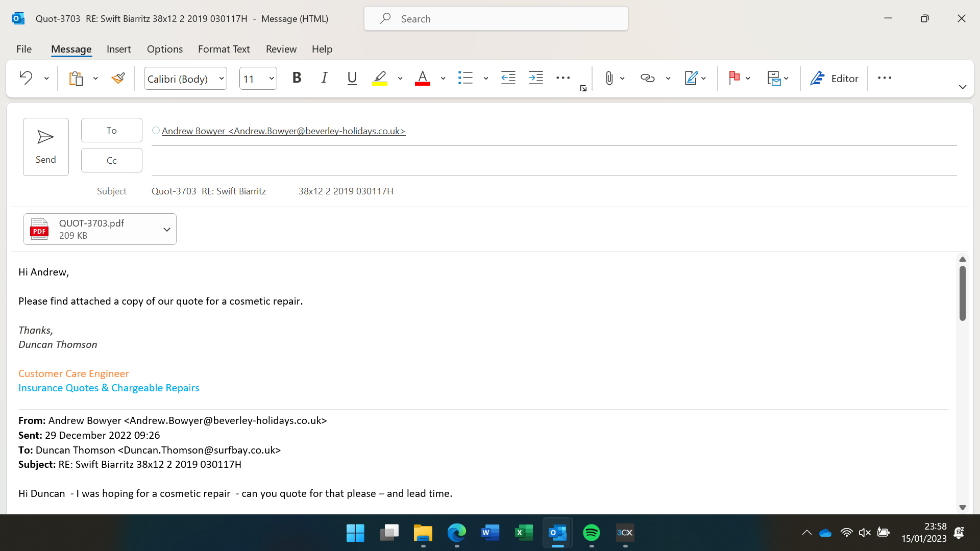This screenshot has height=551, width=980.
Task: Open the Calibri (Body) font dropdown
Action: click(222, 79)
